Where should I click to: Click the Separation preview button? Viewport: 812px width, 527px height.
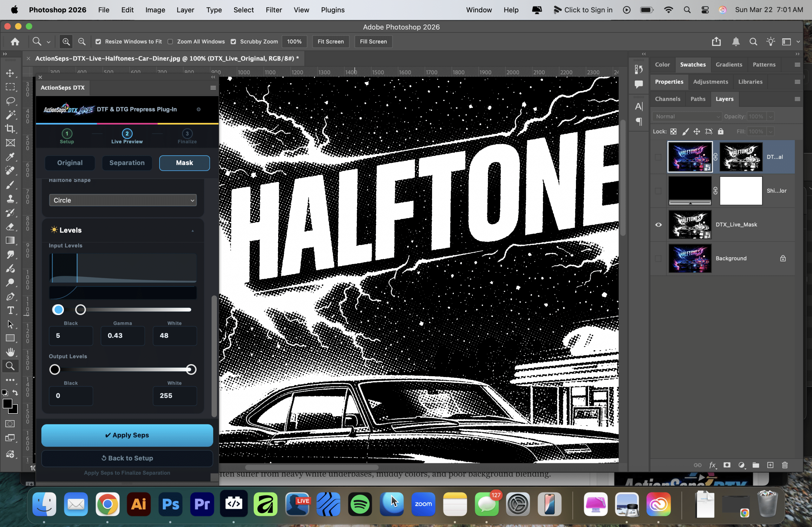click(x=127, y=163)
